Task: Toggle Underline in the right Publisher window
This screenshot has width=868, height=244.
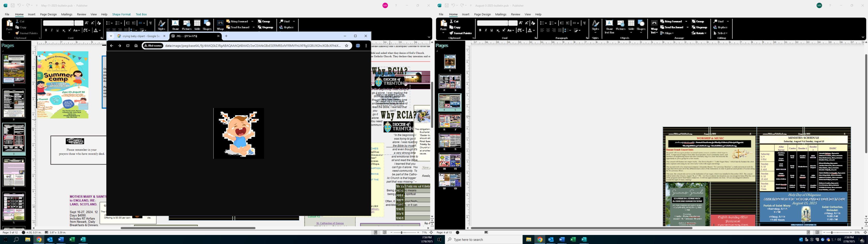Action: tap(491, 30)
